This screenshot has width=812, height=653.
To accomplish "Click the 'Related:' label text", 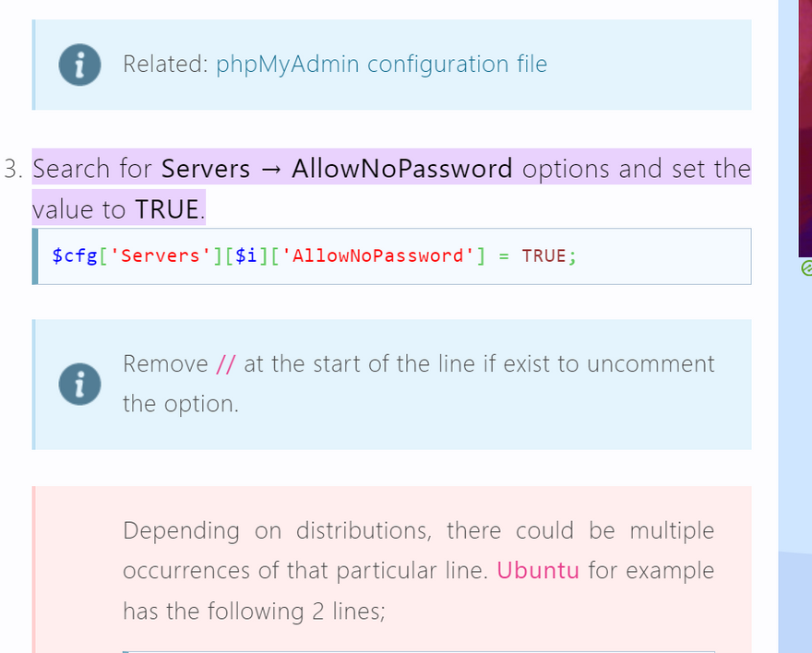I will pos(165,65).
